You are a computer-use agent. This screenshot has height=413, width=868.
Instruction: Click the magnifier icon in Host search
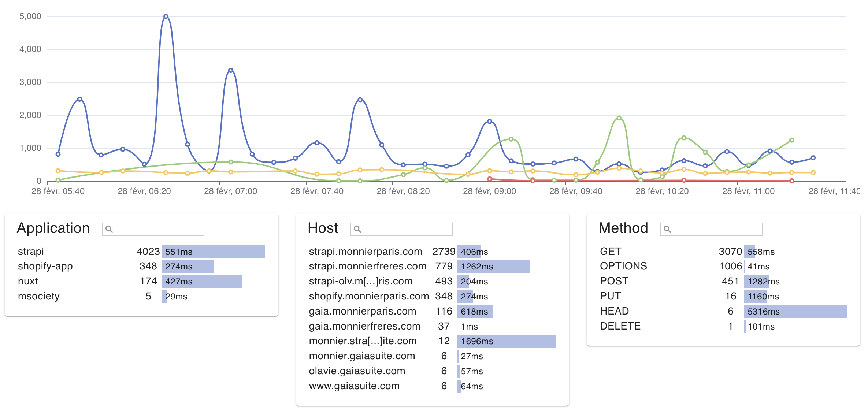click(x=357, y=229)
